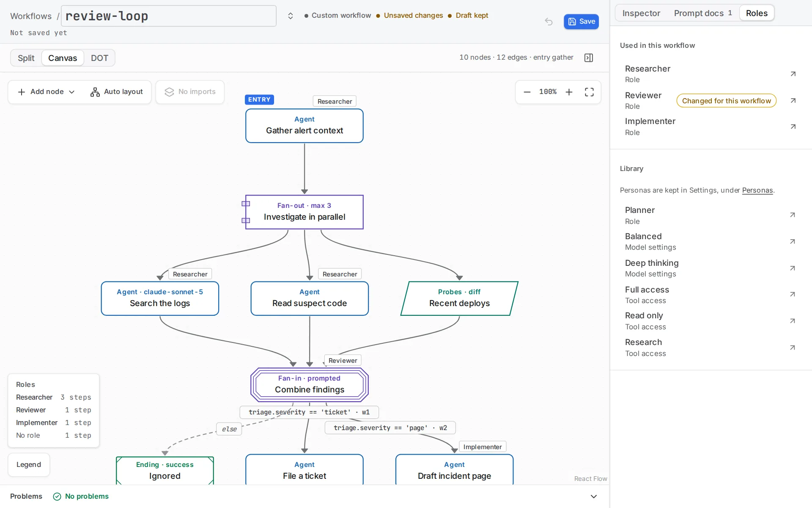Switch to DOT view
The width and height of the screenshot is (812, 508).
(99, 58)
